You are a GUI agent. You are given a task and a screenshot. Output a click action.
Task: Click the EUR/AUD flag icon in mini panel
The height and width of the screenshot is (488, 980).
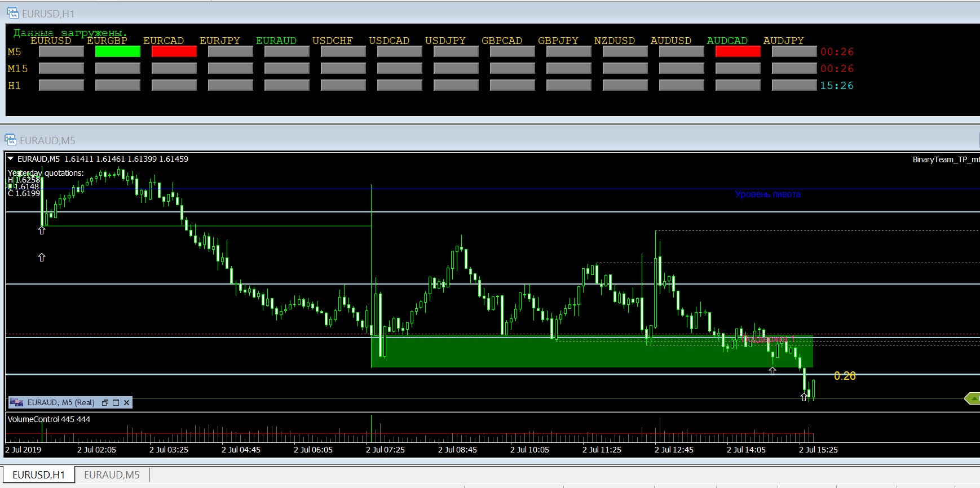pos(17,402)
